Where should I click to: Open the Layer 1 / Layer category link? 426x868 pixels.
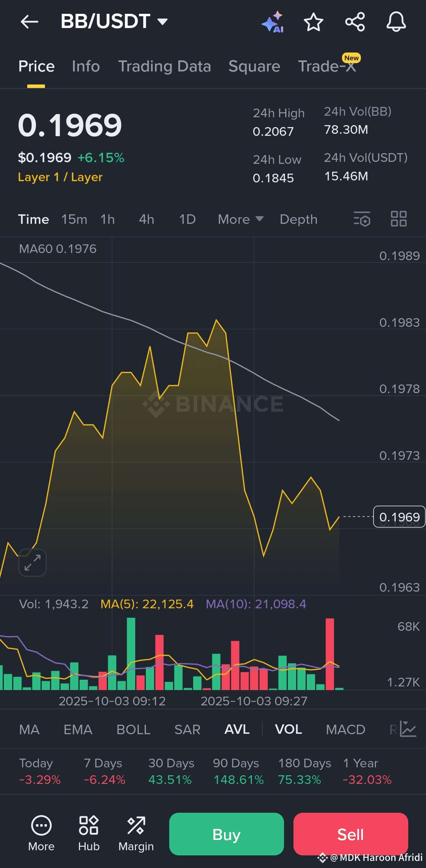coord(60,177)
